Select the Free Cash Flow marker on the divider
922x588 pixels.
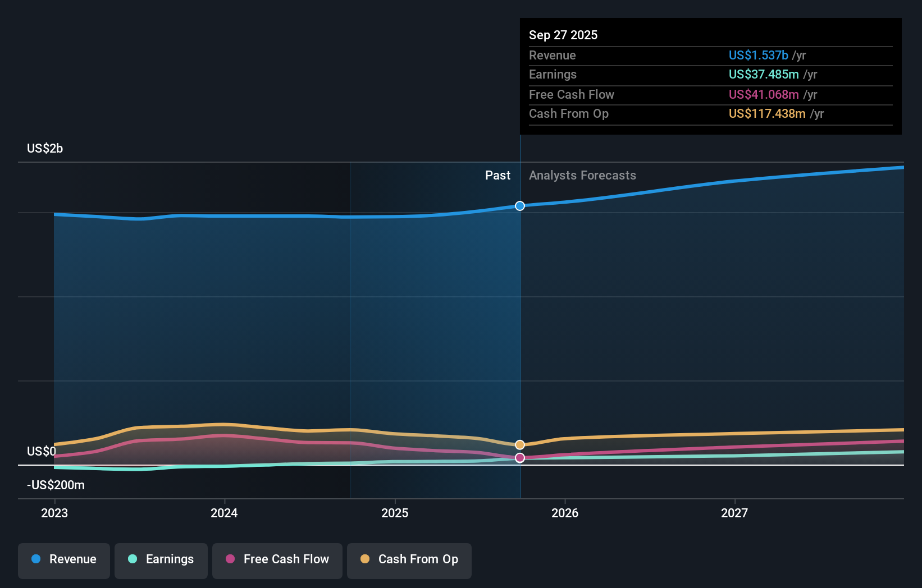[x=519, y=458]
